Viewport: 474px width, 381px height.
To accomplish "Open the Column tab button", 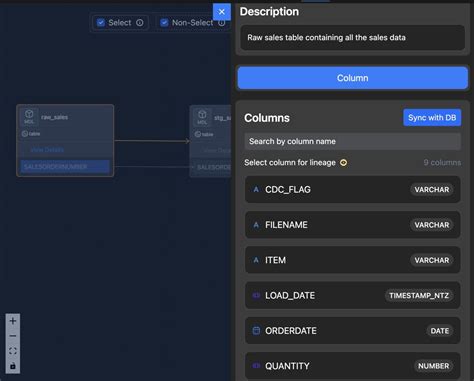I will 353,78.
